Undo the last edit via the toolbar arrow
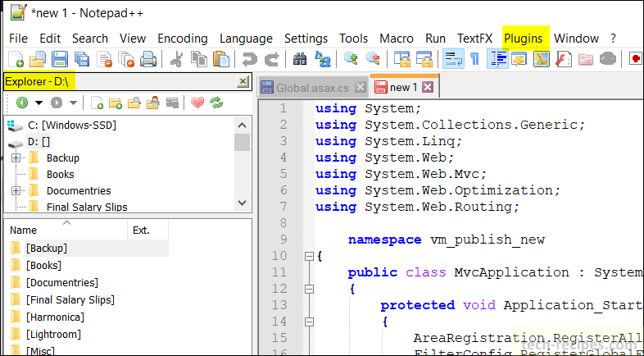644x356 pixels. pos(249,59)
